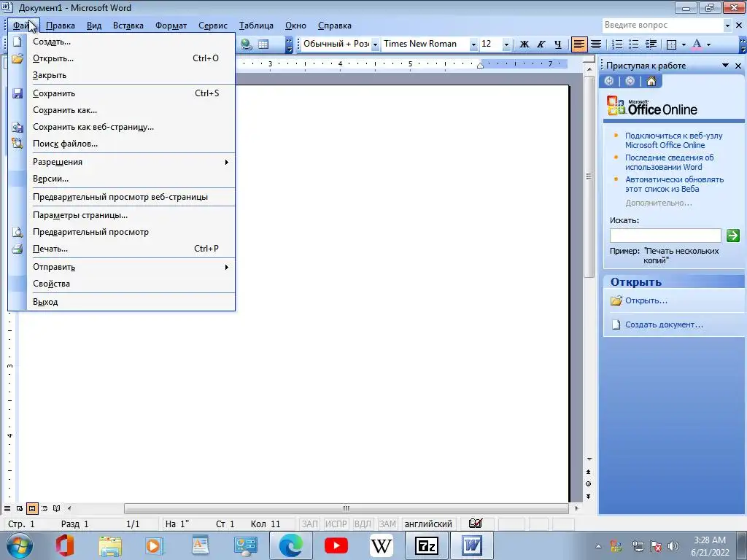Screen dimensions: 747x560
Task: Click the floppy disk icon beside Сохранить
Action: tap(18, 93)
